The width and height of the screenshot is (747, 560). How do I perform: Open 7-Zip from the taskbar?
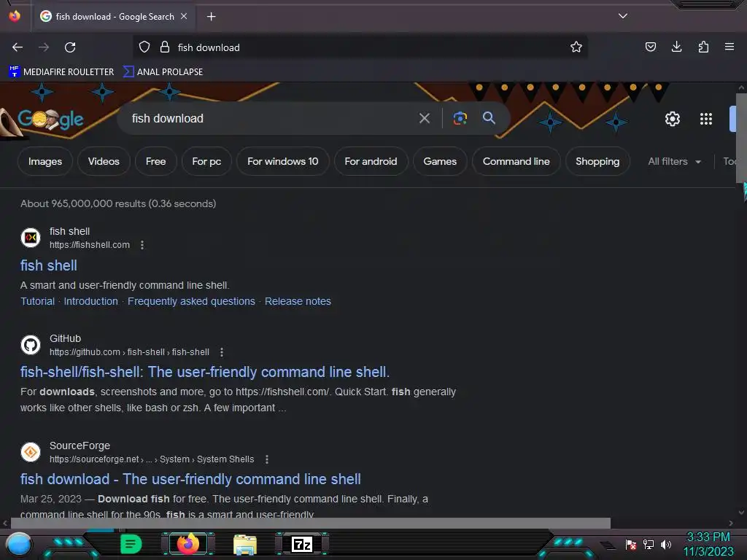pyautogui.click(x=302, y=544)
